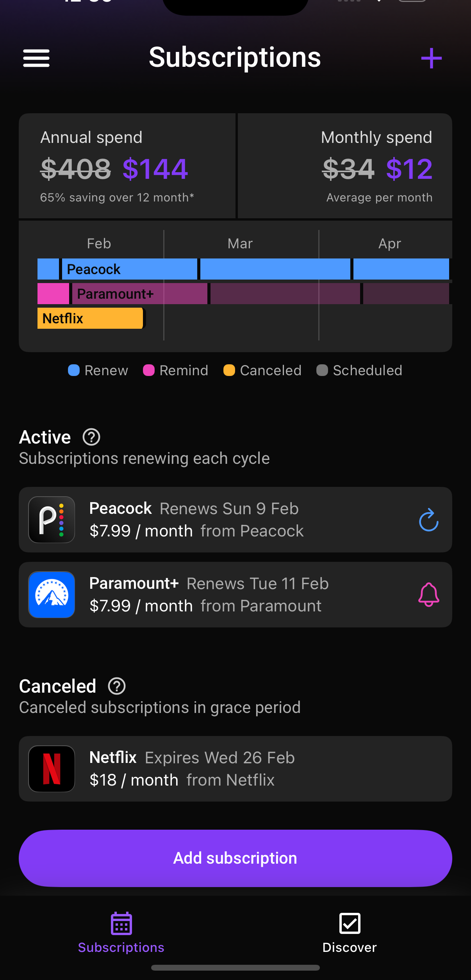Tap the Netflix N logo
The image size is (471, 980).
point(52,769)
